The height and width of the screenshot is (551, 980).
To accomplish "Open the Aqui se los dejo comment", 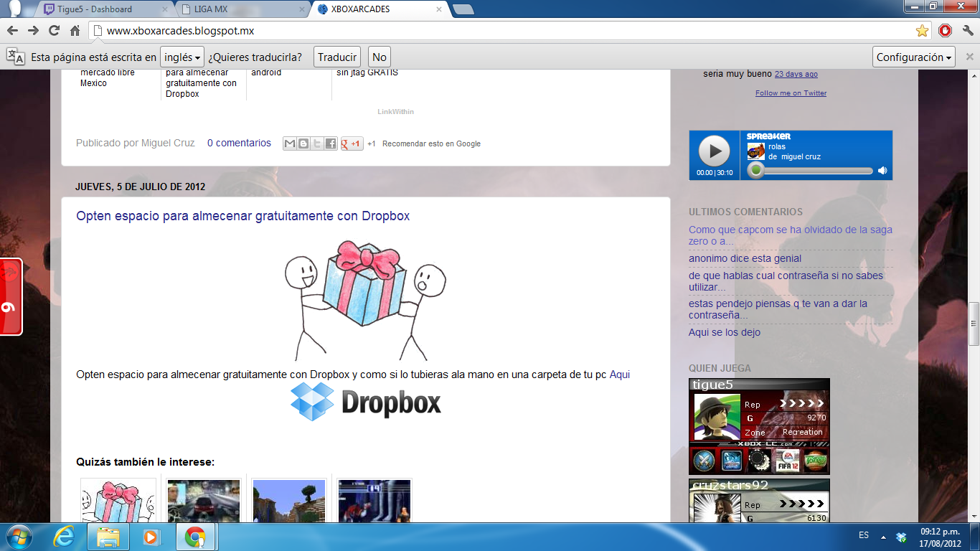I will click(725, 332).
